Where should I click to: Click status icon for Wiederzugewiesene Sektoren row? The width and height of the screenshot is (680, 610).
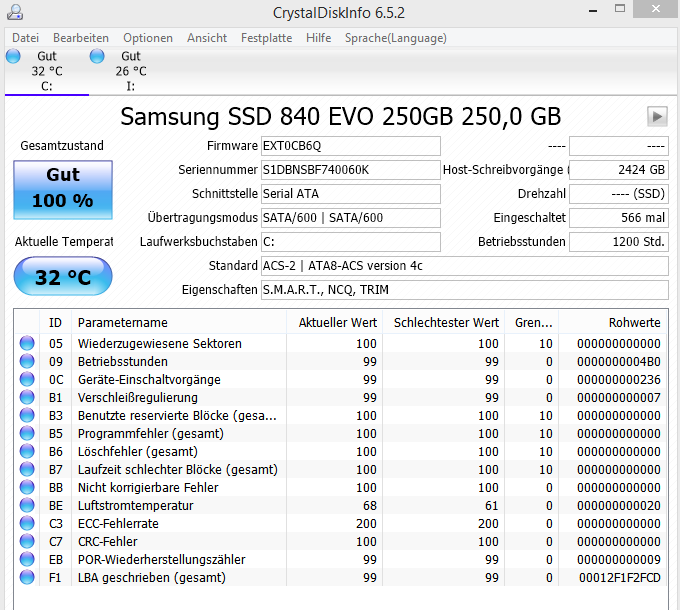pos(27,343)
